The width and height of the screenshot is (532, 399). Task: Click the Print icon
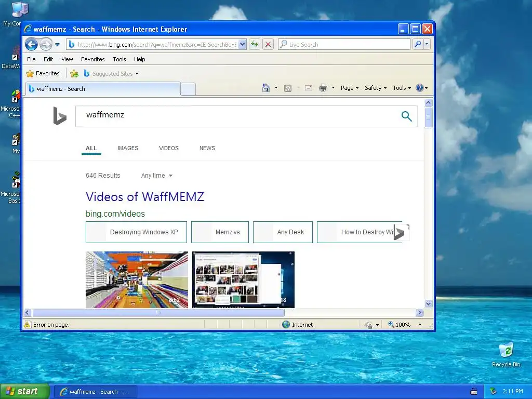(323, 88)
